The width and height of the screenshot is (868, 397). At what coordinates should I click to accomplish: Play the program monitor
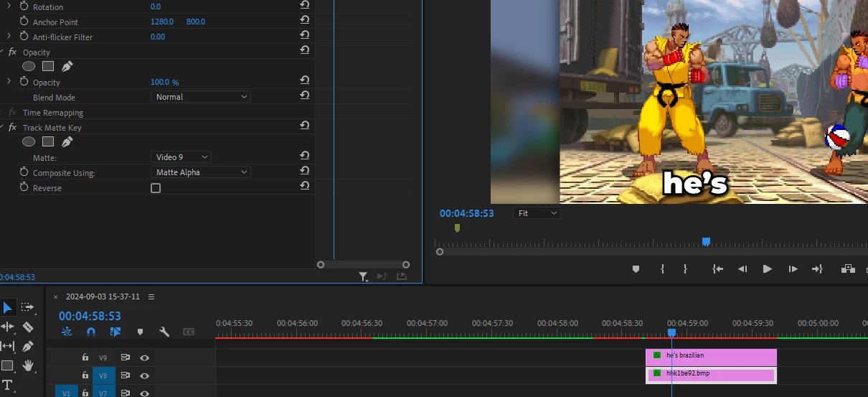tap(767, 269)
